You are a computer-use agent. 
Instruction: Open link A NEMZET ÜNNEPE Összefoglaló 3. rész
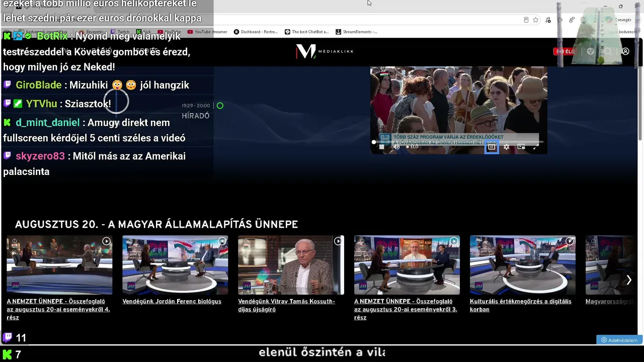click(406, 309)
